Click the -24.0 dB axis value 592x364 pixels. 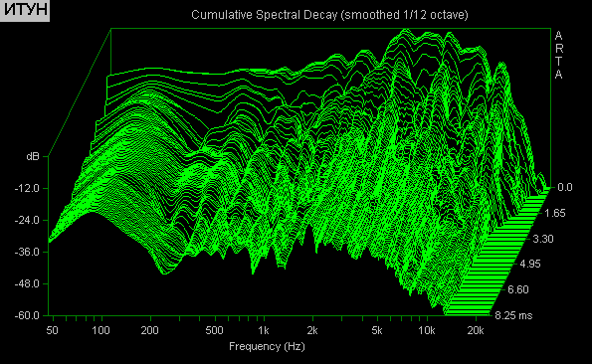pyautogui.click(x=27, y=220)
